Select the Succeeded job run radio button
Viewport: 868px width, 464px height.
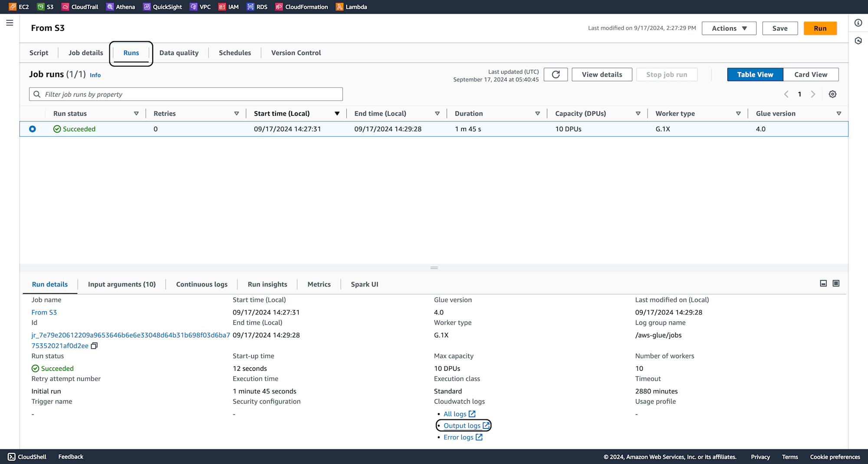(x=33, y=129)
